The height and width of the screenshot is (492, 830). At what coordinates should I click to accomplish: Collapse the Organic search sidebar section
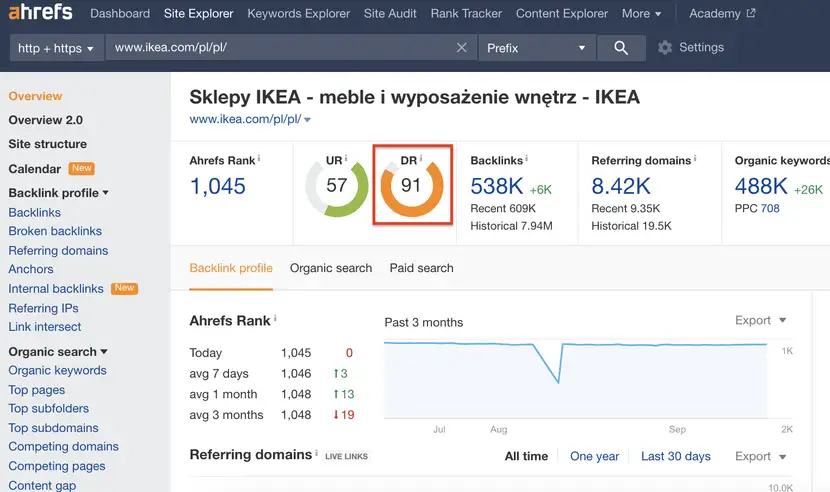click(58, 352)
